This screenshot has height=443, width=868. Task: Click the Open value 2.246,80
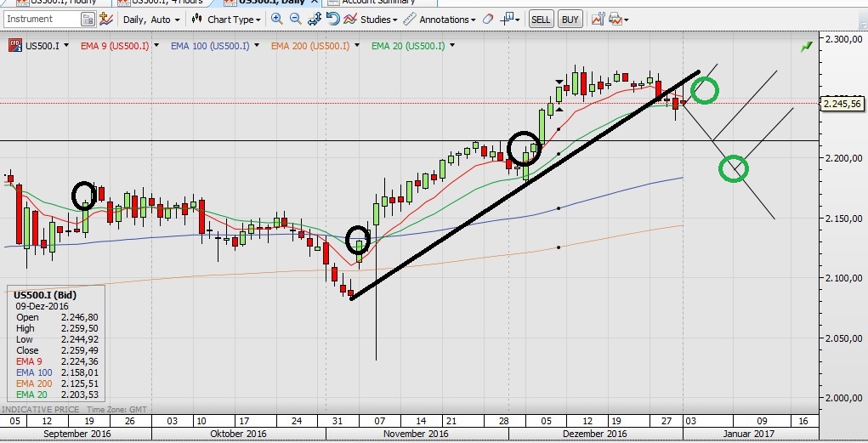click(80, 317)
